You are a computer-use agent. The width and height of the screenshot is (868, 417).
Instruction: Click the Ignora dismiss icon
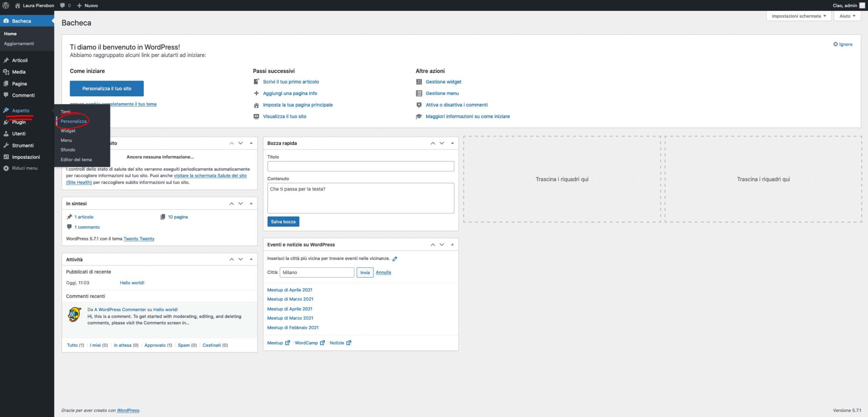(835, 44)
